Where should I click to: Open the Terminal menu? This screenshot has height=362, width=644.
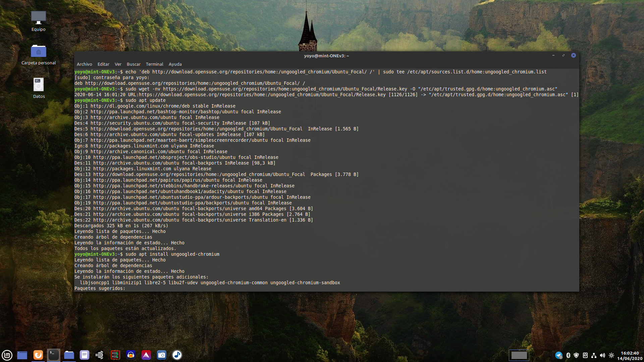[x=154, y=64]
